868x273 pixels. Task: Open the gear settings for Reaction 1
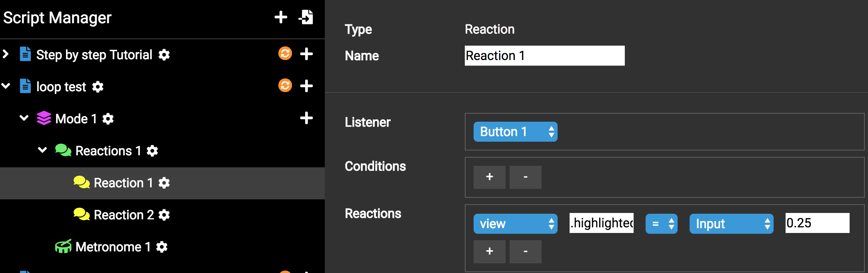click(164, 183)
